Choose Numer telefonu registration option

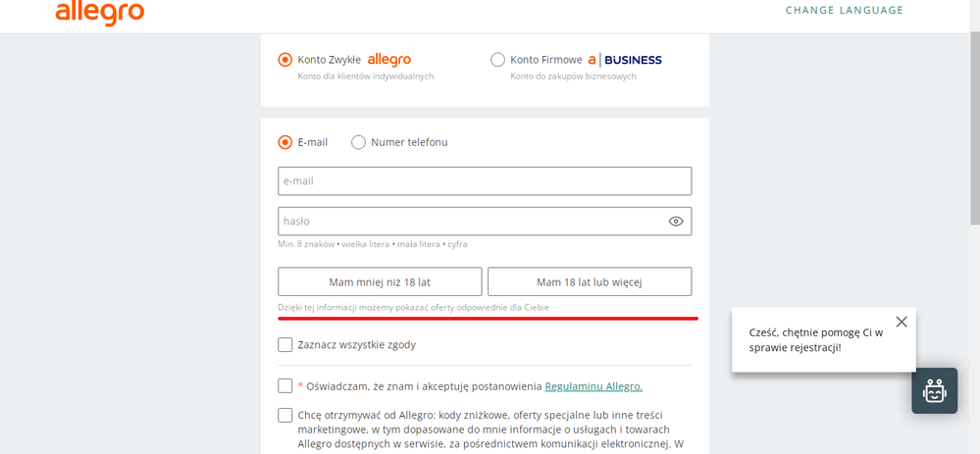coord(358,142)
